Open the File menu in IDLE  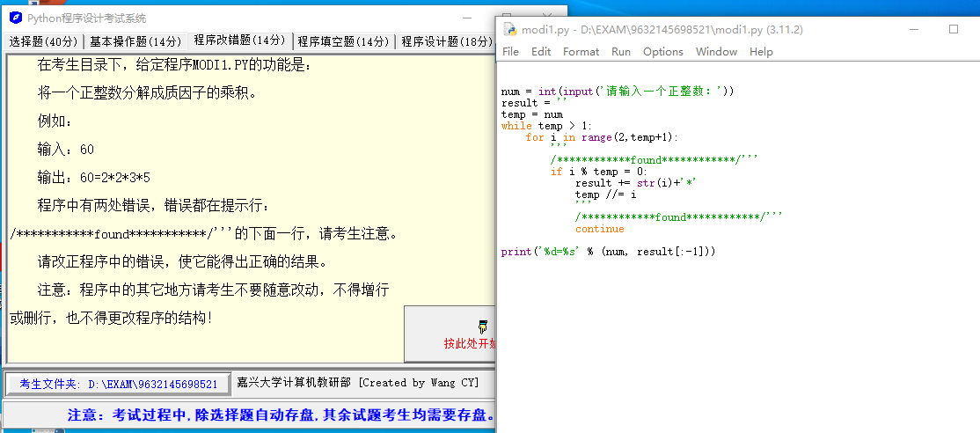point(510,52)
